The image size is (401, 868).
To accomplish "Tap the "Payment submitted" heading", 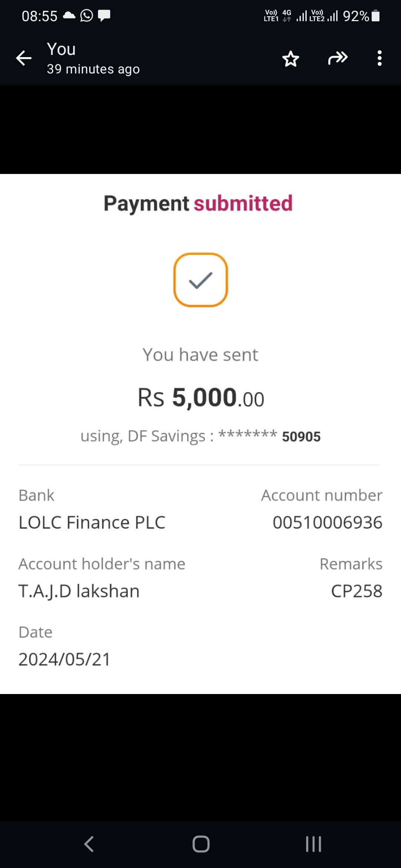I will [x=198, y=203].
